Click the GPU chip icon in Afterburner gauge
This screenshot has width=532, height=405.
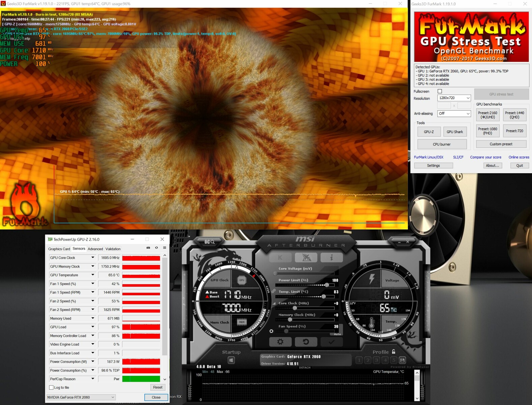tap(242, 280)
